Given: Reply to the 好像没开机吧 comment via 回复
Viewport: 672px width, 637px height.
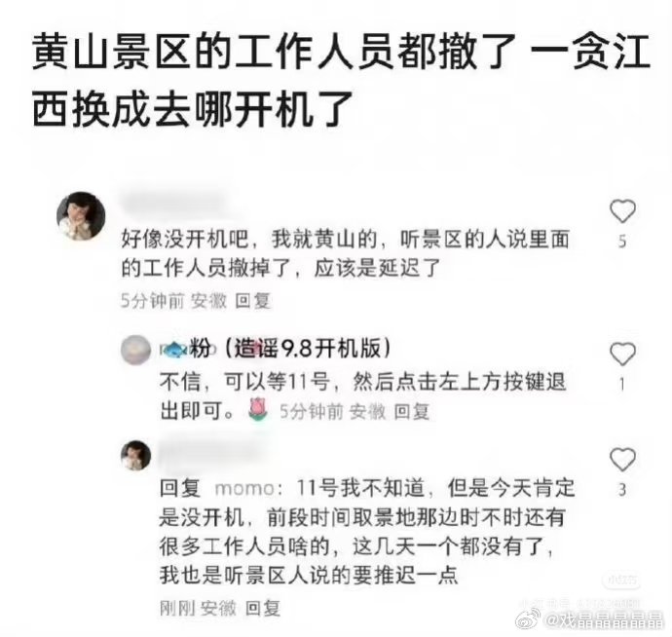Looking at the screenshot, I should tap(253, 301).
